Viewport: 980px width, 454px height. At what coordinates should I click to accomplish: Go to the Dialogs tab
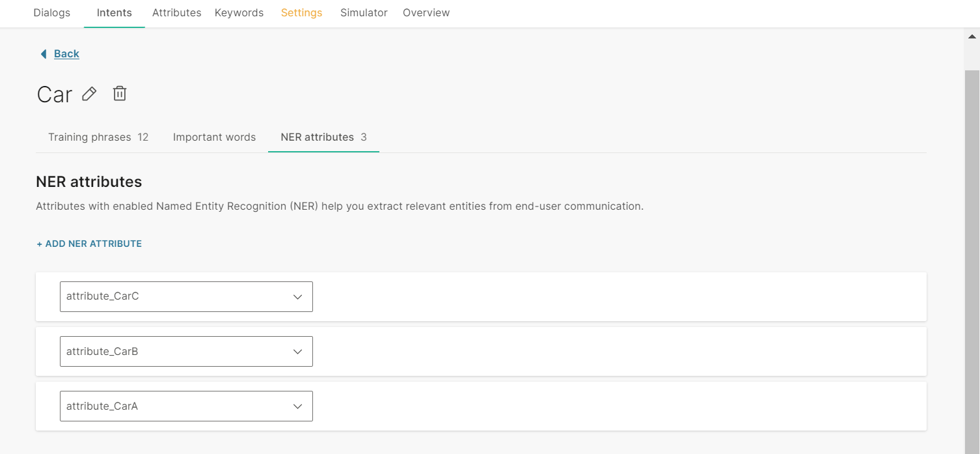point(52,13)
